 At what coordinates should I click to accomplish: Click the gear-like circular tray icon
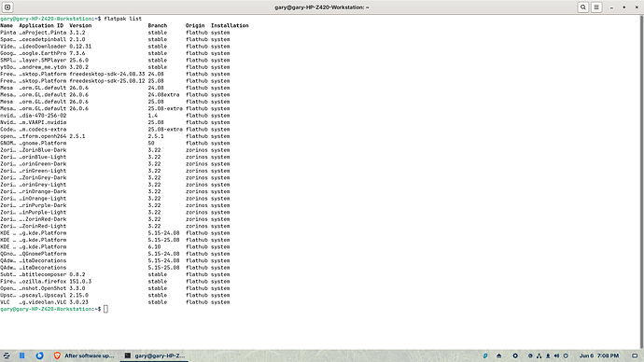[x=515, y=355]
